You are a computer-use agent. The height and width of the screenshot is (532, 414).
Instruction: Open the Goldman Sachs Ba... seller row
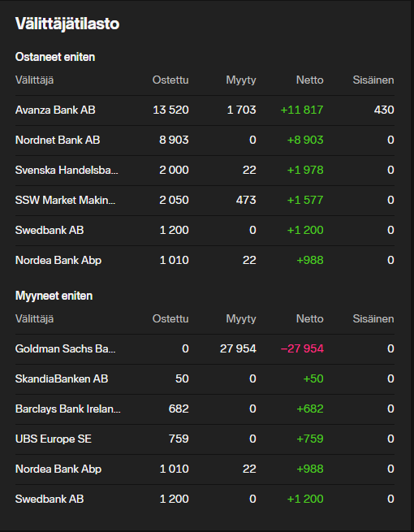pos(205,348)
